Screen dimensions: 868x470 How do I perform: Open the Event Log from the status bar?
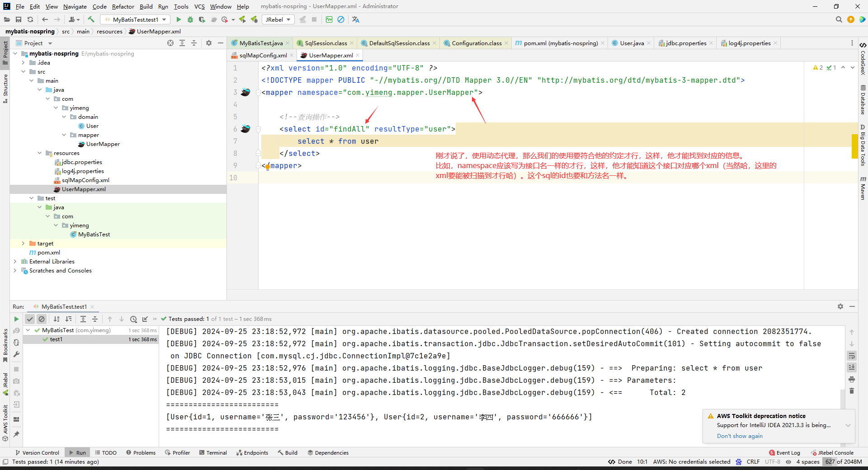pos(784,452)
